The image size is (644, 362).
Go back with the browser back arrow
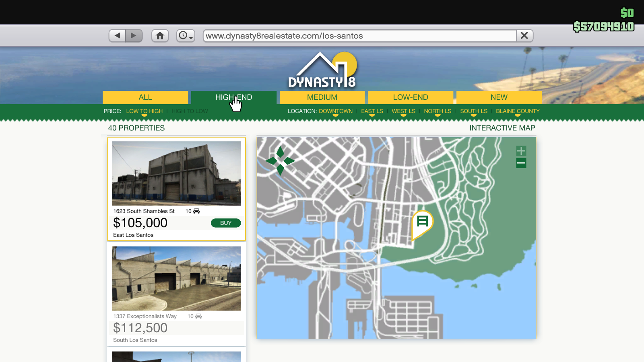(x=117, y=36)
